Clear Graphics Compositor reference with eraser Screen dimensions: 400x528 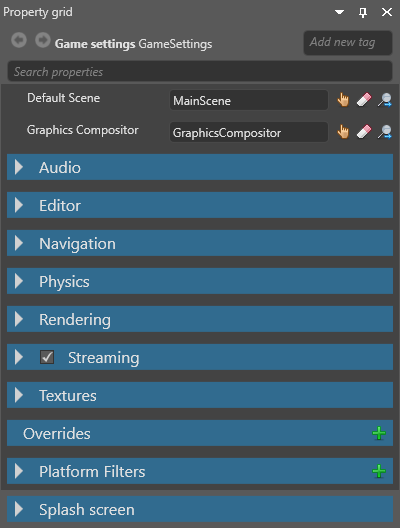click(364, 132)
